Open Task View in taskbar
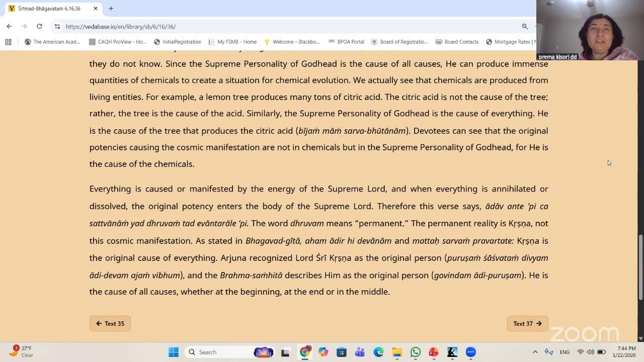The image size is (644, 362). coord(285,352)
